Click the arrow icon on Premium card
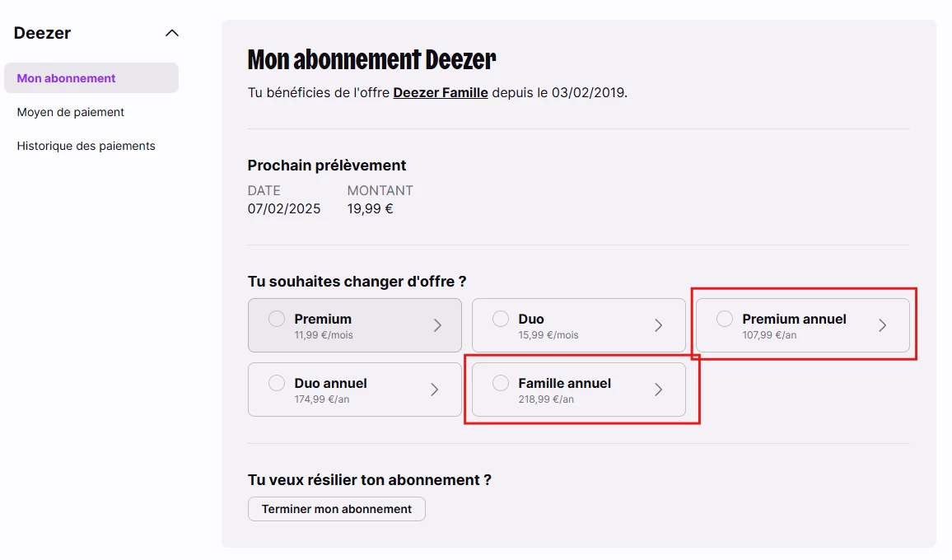Screen dimensions: 952x560 point(437,325)
